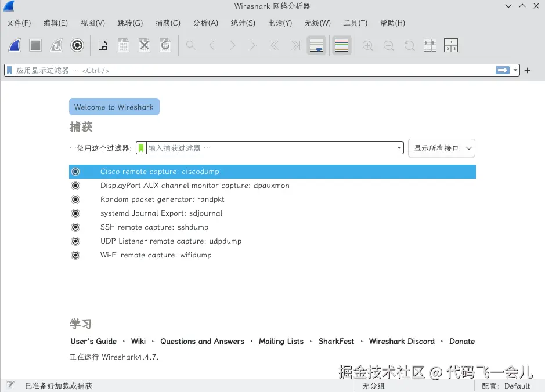Save the capture file icon
The width and height of the screenshot is (545, 392).
(x=124, y=45)
